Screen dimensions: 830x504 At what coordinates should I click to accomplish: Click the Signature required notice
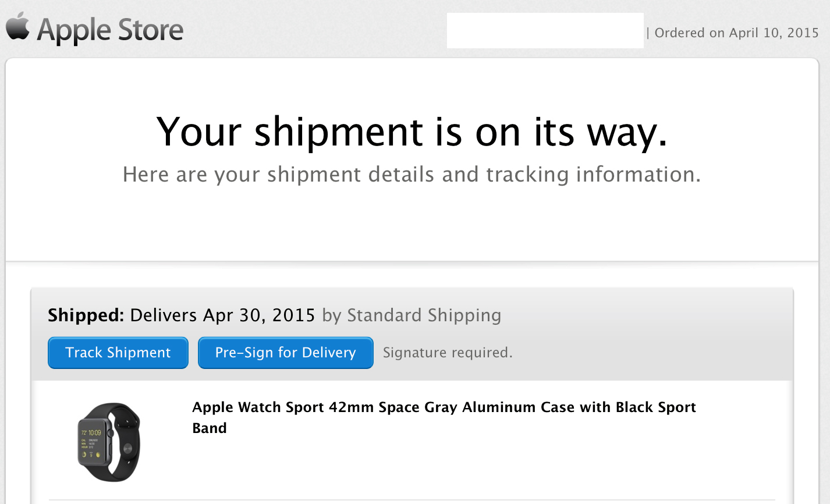coord(448,353)
